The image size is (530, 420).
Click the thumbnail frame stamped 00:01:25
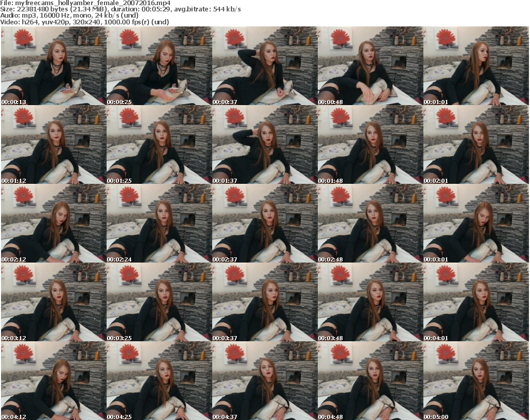pos(159,144)
